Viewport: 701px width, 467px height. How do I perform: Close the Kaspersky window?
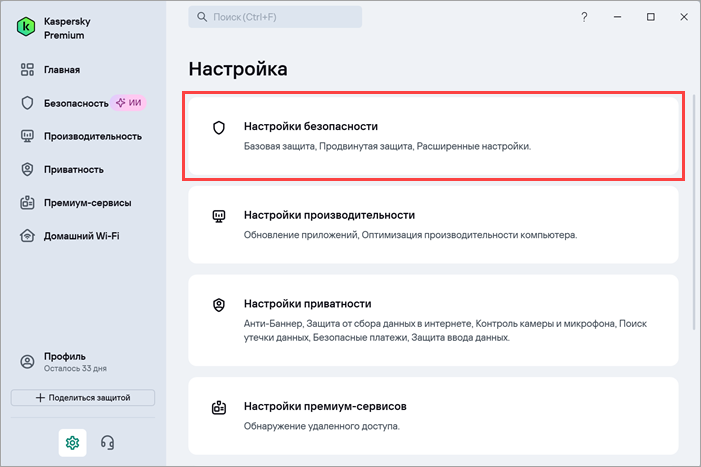tap(684, 17)
